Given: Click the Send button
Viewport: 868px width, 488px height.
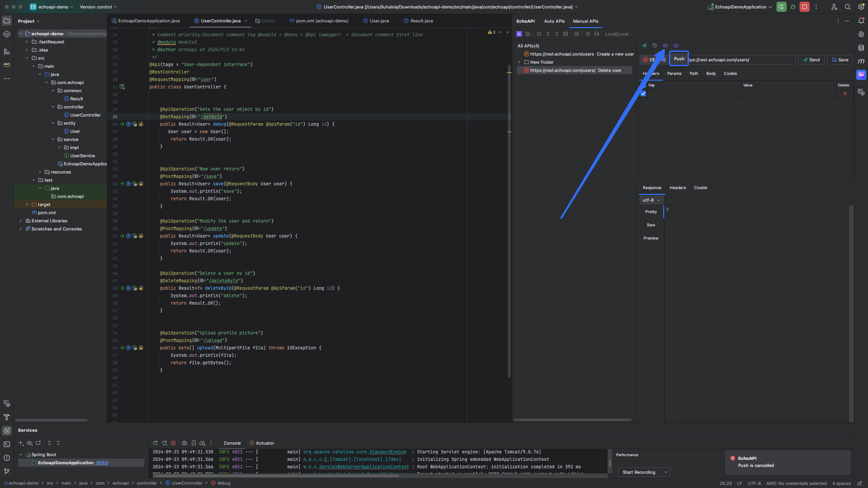Looking at the screenshot, I should coord(811,60).
